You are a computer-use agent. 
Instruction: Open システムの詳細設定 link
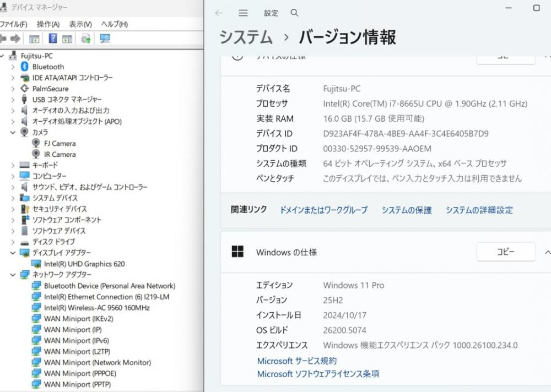[x=479, y=210]
